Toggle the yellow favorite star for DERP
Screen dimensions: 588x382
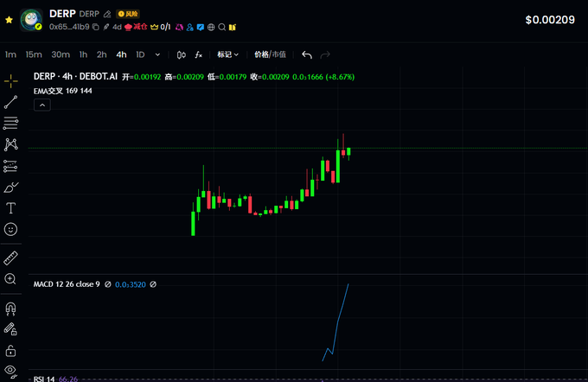[x=9, y=20]
